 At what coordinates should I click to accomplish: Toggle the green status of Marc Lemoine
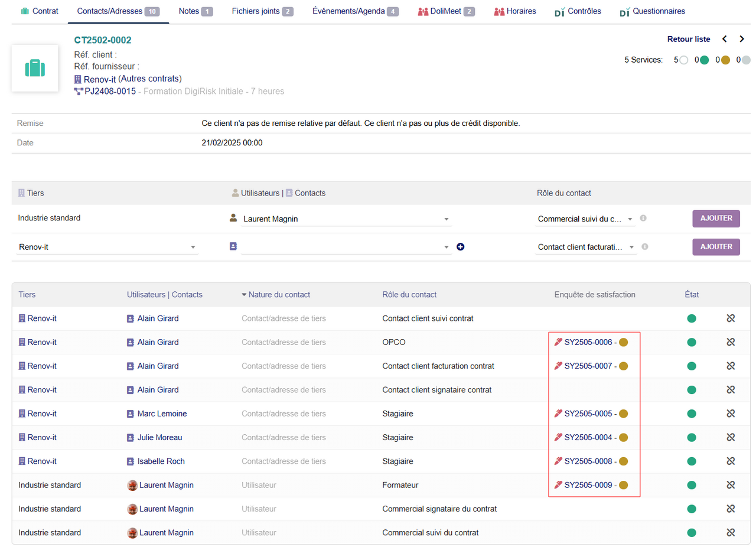pos(692,413)
